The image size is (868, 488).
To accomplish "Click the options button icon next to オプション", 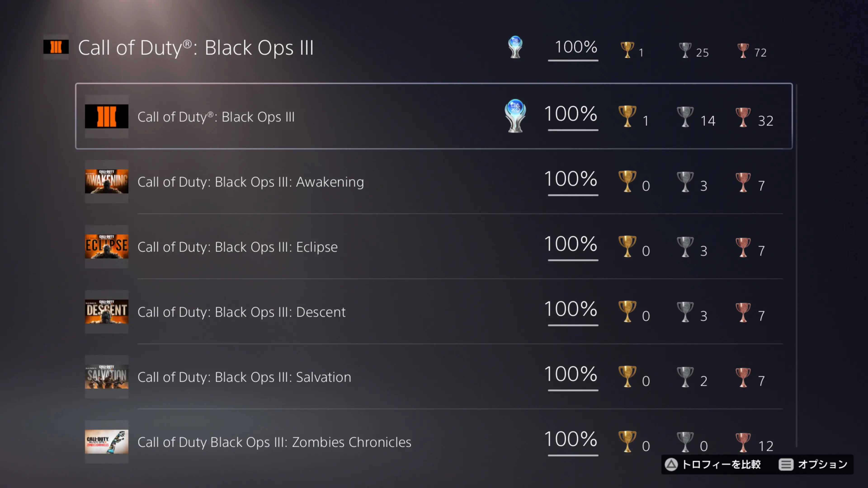I will click(786, 465).
